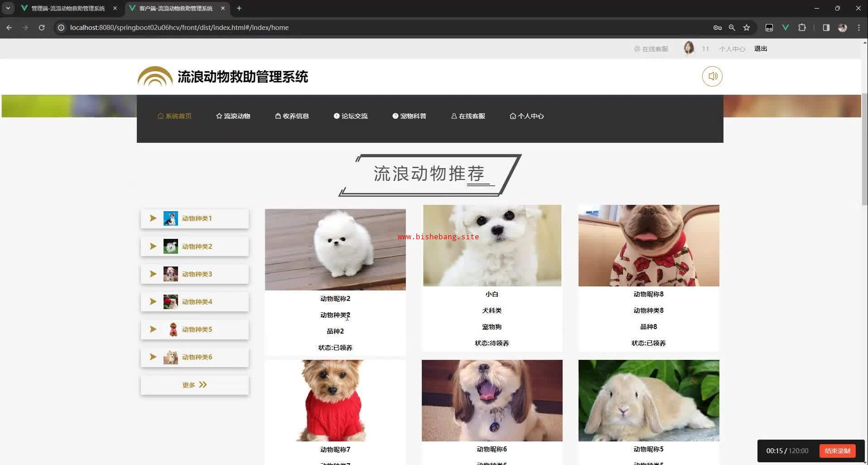Click the arched site logo

click(x=155, y=76)
